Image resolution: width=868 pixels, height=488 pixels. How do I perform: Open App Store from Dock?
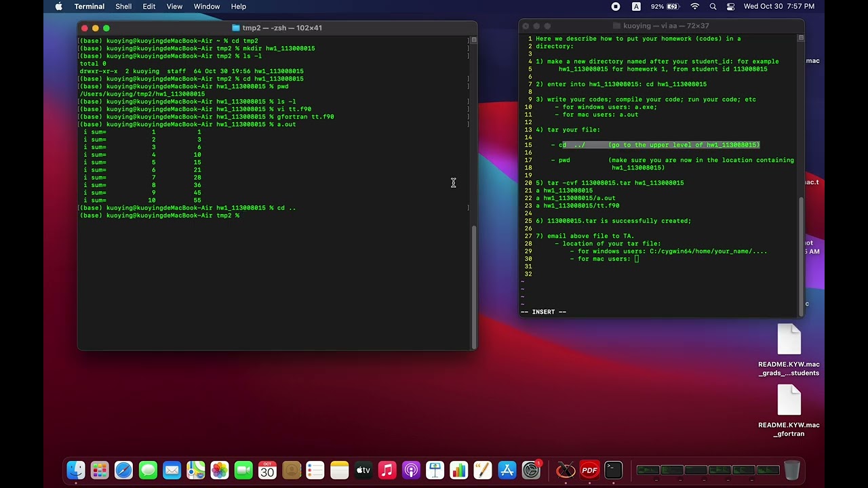tap(507, 470)
